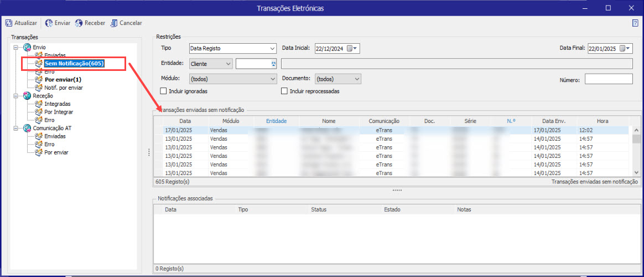
Task: Click the Cancelar toolbar icon
Action: pos(114,23)
